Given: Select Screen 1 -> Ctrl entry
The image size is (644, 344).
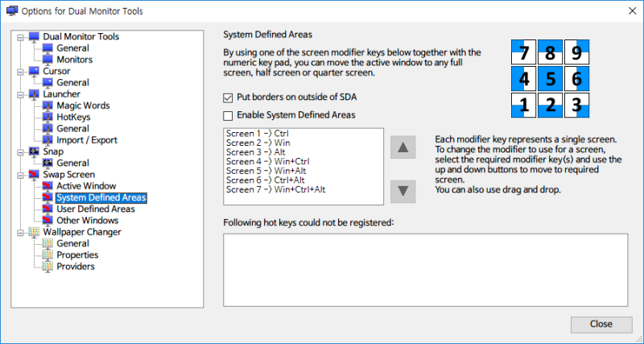Looking at the screenshot, I should (258, 134).
